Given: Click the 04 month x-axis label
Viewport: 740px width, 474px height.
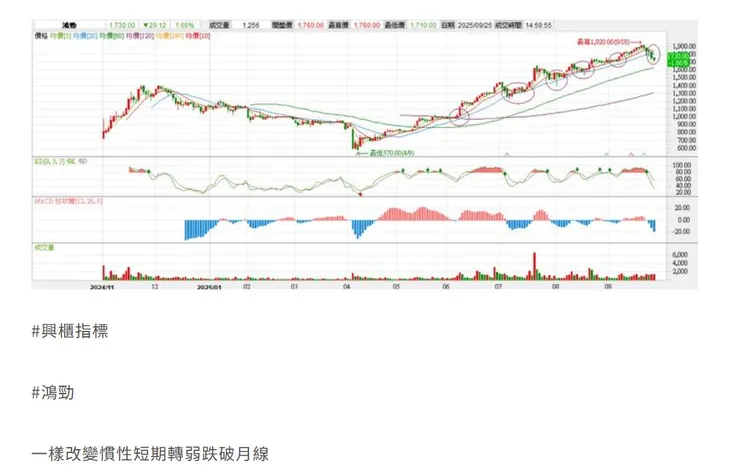Looking at the screenshot, I should pos(347,287).
